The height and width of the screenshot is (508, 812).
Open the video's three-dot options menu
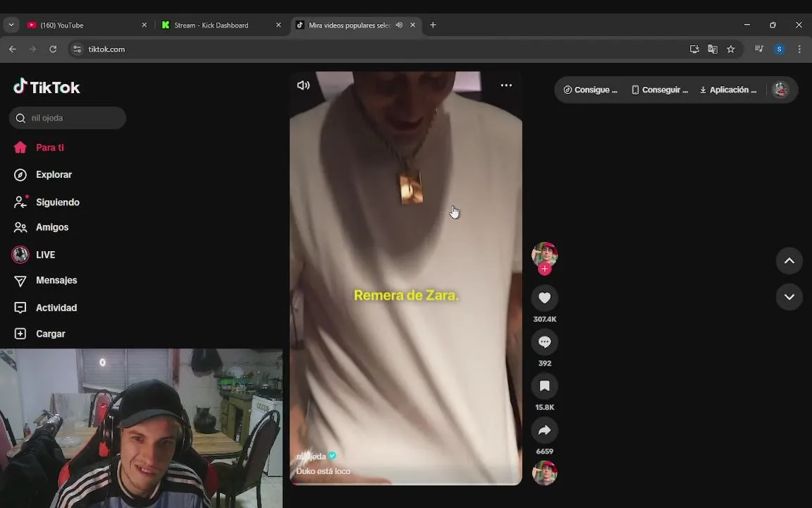tap(506, 85)
